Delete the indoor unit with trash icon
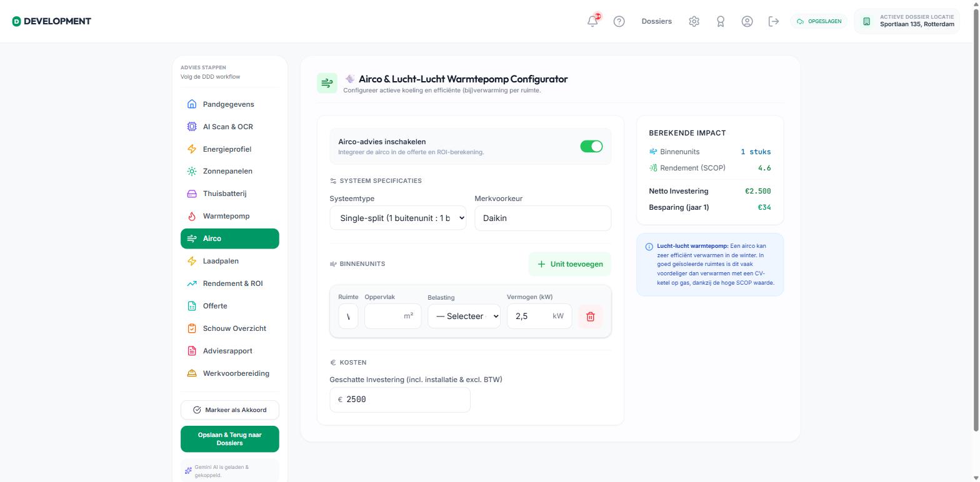This screenshot has width=980, height=482. pyautogui.click(x=591, y=317)
